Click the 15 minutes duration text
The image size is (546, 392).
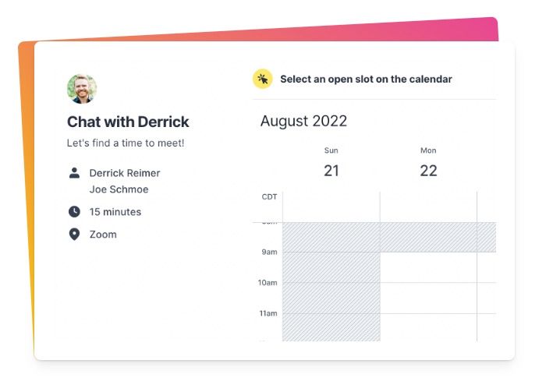pyautogui.click(x=115, y=212)
